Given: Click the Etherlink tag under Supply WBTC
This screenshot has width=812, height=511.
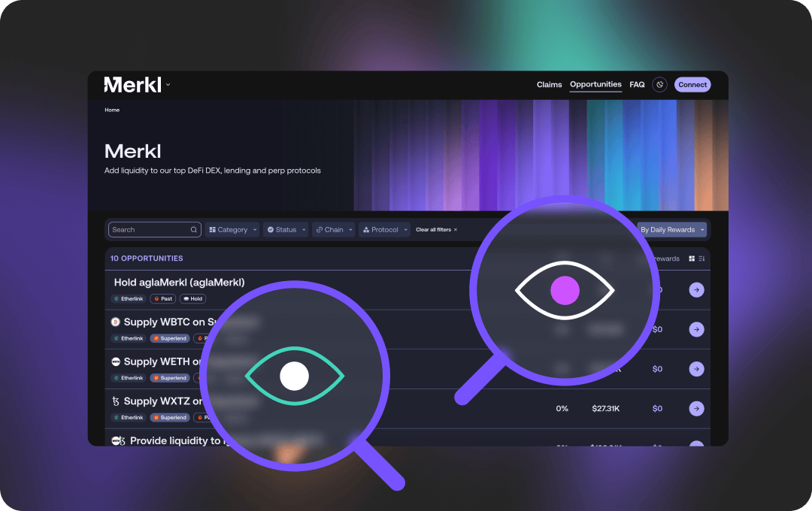Looking at the screenshot, I should [129, 339].
